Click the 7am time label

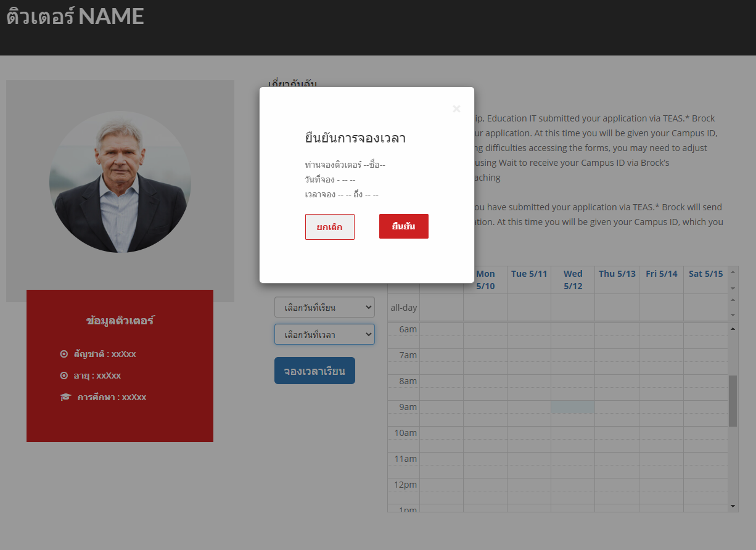tap(408, 355)
